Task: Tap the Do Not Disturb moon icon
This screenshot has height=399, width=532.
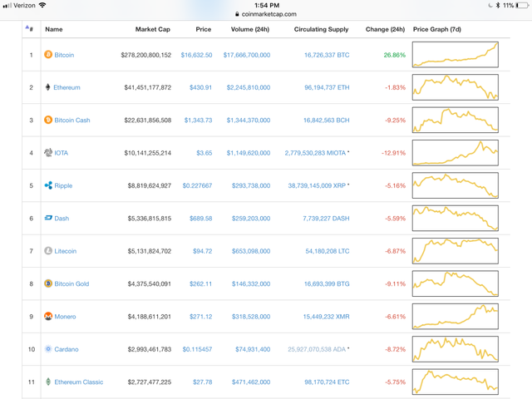Action: point(490,5)
